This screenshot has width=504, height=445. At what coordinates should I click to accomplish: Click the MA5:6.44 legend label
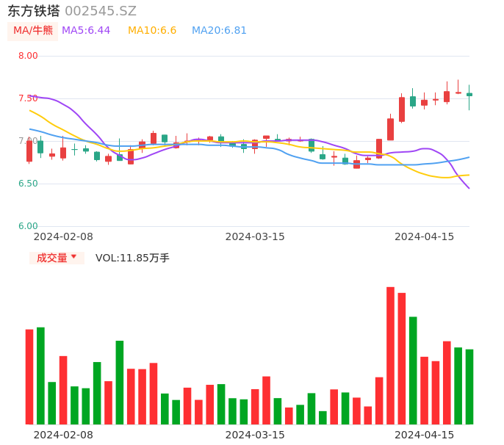click(x=86, y=31)
